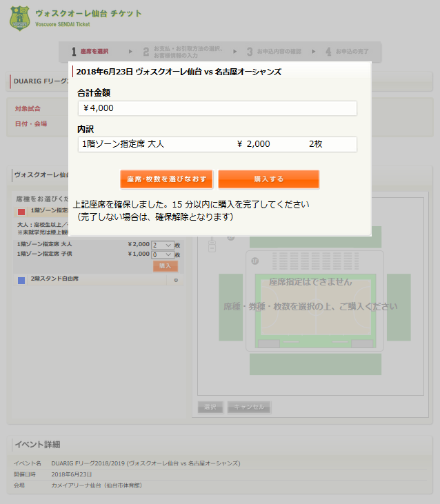Click the 1階ゾーン指定席 大人 breakdown row
Viewport: 440px width, 504px height.
pos(217,144)
